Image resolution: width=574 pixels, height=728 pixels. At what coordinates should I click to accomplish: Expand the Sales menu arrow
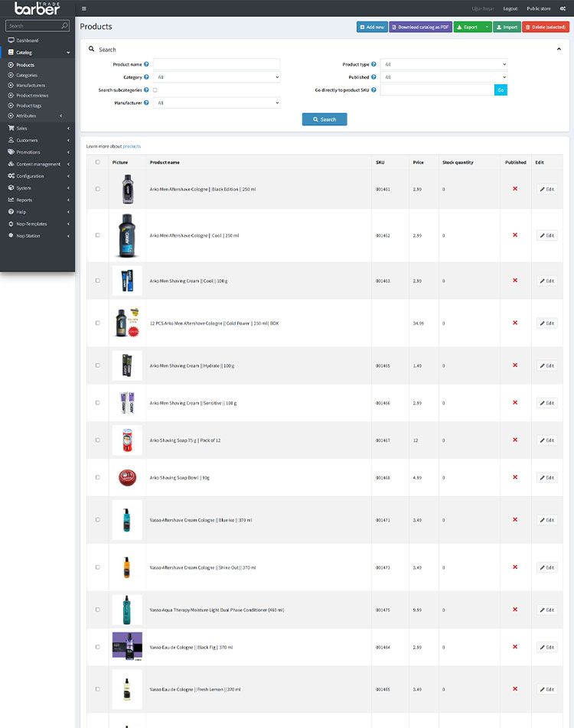pyautogui.click(x=68, y=128)
